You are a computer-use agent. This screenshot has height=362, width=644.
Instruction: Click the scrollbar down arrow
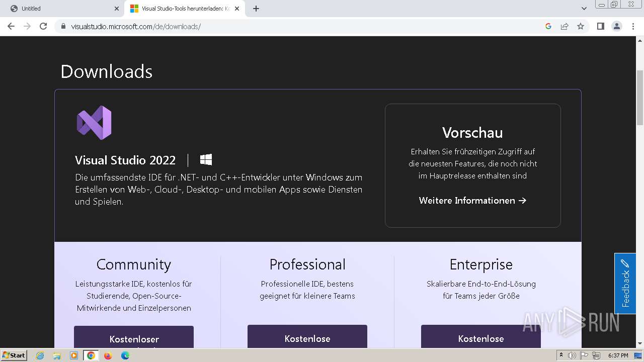[639, 344]
